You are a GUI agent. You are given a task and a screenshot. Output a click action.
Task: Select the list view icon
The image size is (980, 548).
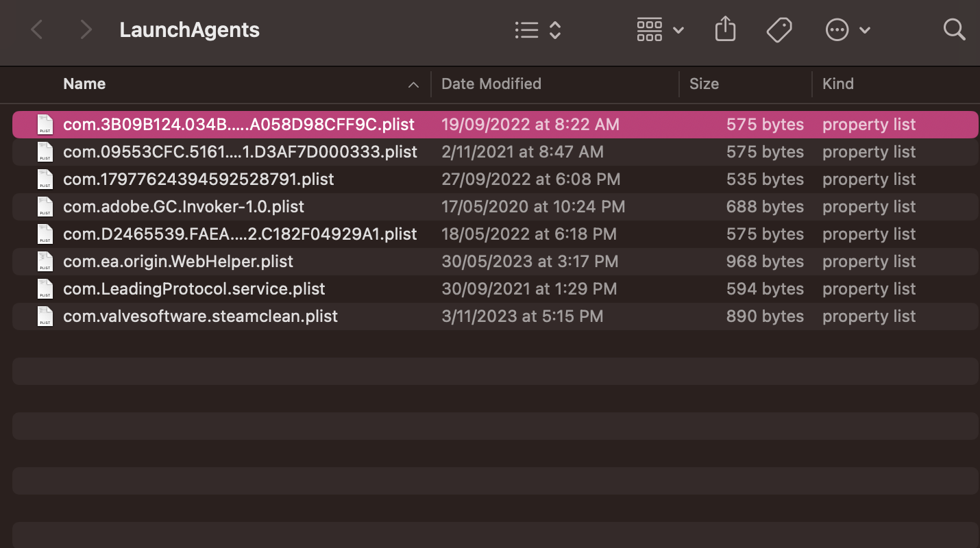(526, 29)
